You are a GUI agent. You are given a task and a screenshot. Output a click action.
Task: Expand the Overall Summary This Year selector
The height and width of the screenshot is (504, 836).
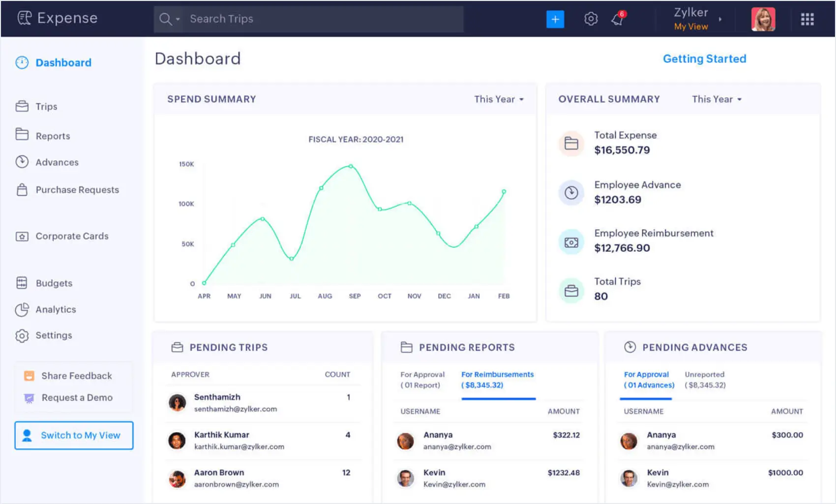pos(716,99)
